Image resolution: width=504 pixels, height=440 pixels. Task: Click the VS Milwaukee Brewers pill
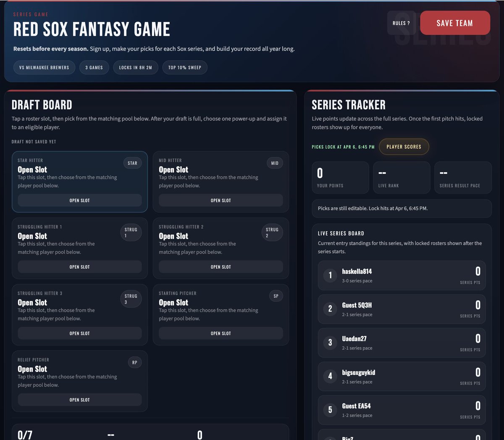click(x=44, y=68)
